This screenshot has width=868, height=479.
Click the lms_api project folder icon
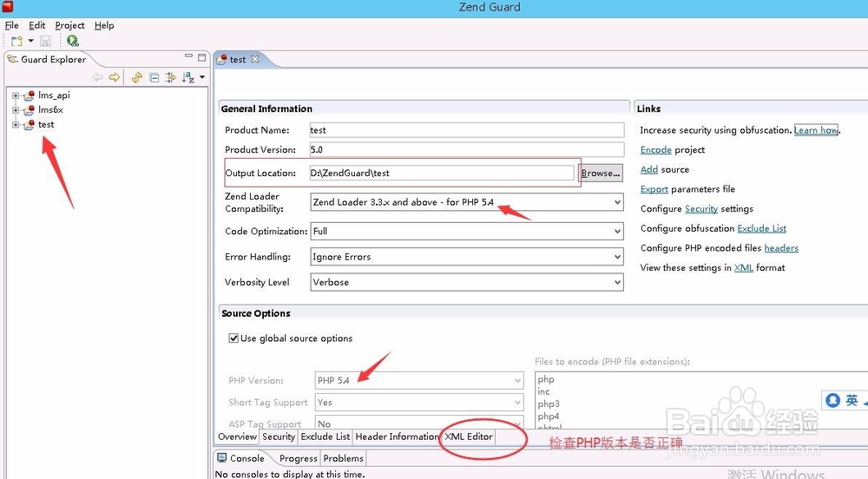(29, 95)
